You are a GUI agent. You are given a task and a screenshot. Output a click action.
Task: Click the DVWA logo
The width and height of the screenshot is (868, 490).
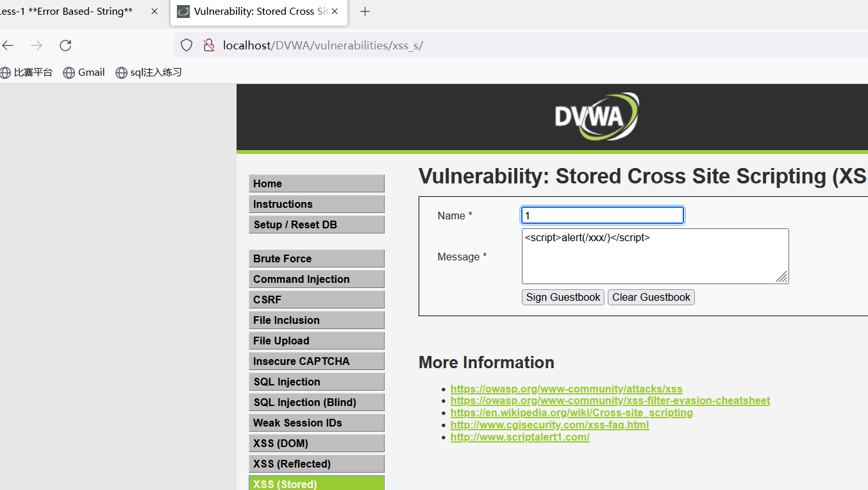coord(597,117)
